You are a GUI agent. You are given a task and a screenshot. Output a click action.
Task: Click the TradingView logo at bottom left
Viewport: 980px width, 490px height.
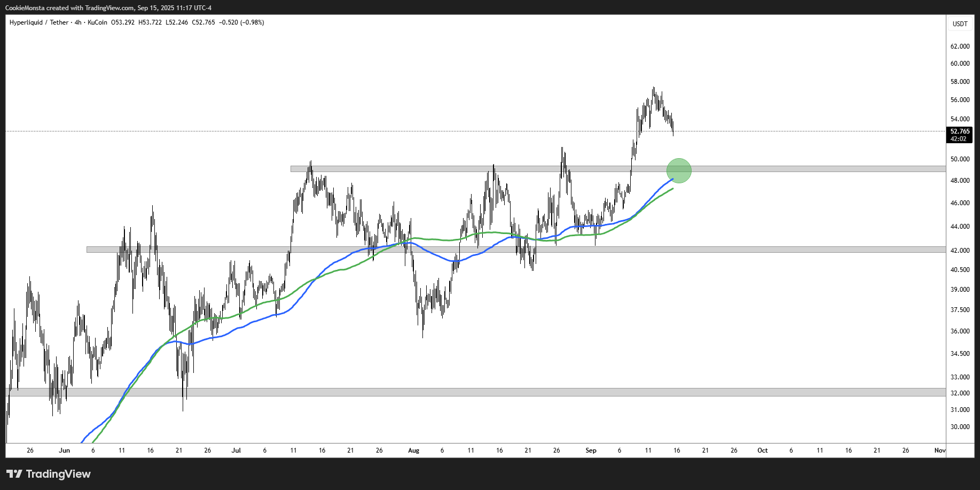pos(49,474)
